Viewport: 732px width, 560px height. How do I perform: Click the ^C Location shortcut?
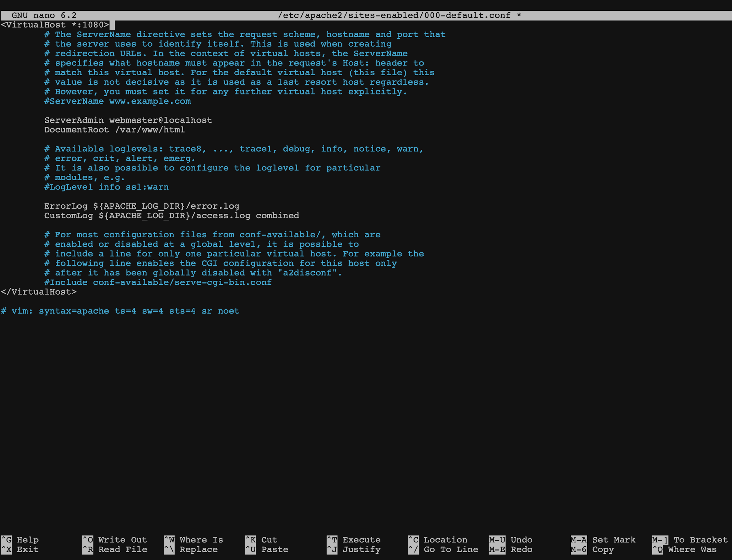437,540
